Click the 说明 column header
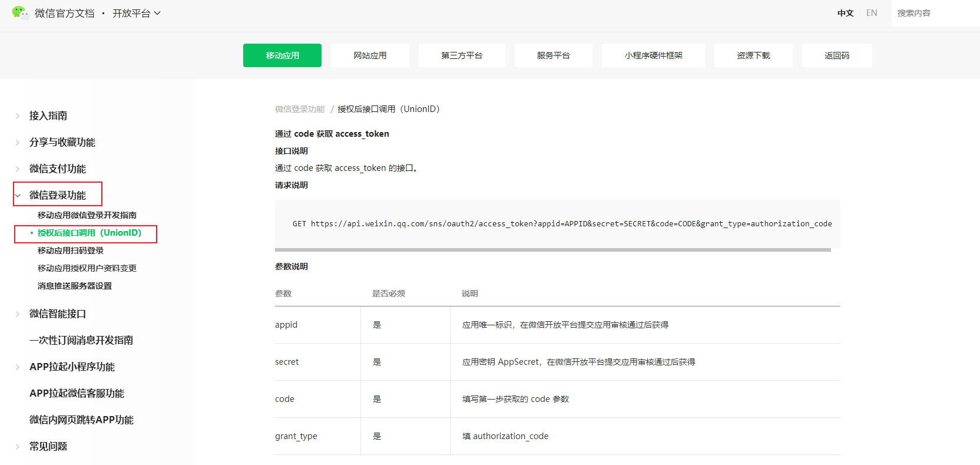This screenshot has height=465, width=980. click(470, 293)
